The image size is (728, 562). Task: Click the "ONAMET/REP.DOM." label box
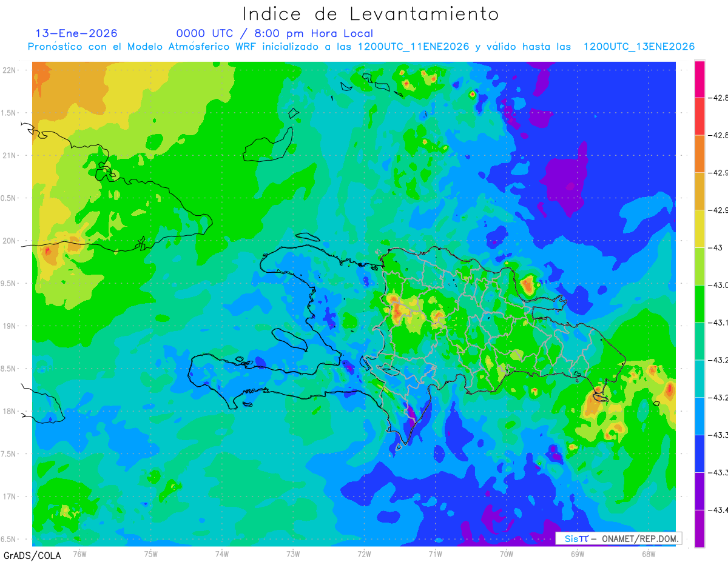pos(618,538)
